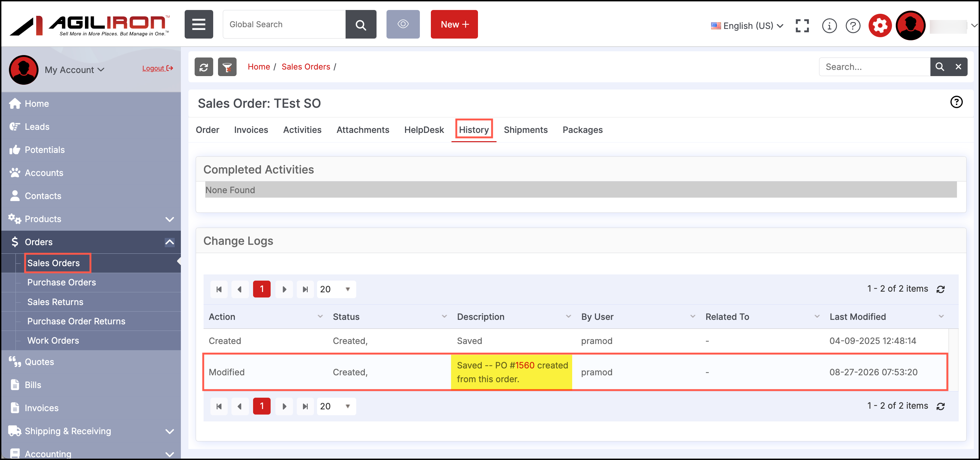The height and width of the screenshot is (460, 980).
Task: Refresh the page with toolbar refresh icon
Action: (x=204, y=67)
